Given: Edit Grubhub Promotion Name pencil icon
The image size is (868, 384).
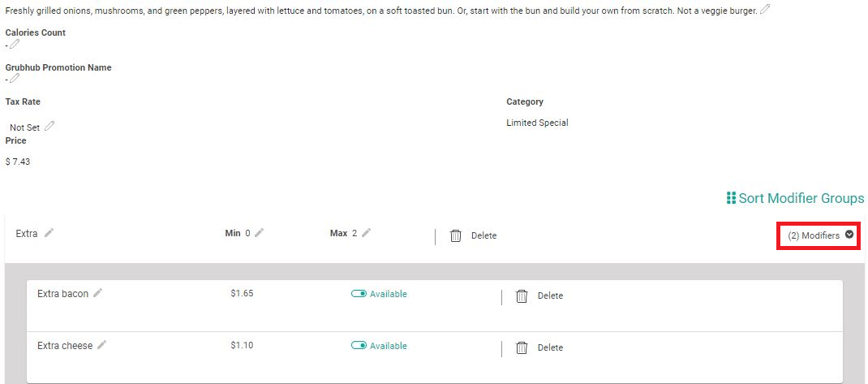Looking at the screenshot, I should coord(14,79).
